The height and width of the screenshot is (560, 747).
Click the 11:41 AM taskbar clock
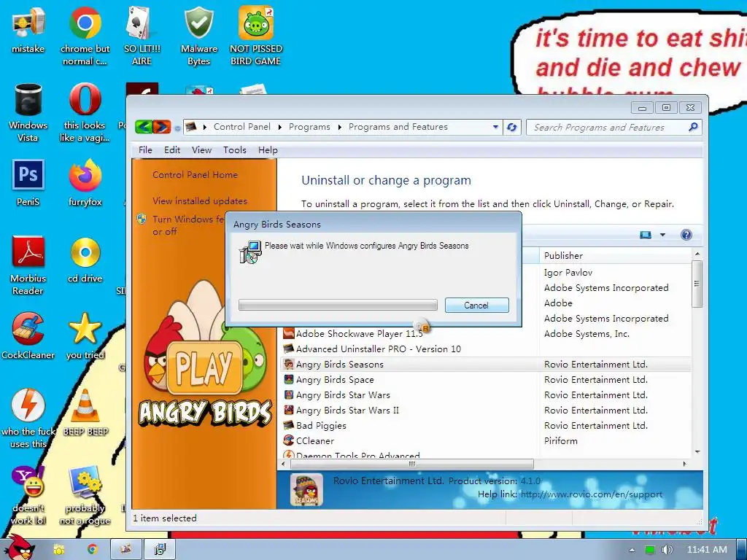pyautogui.click(x=707, y=550)
